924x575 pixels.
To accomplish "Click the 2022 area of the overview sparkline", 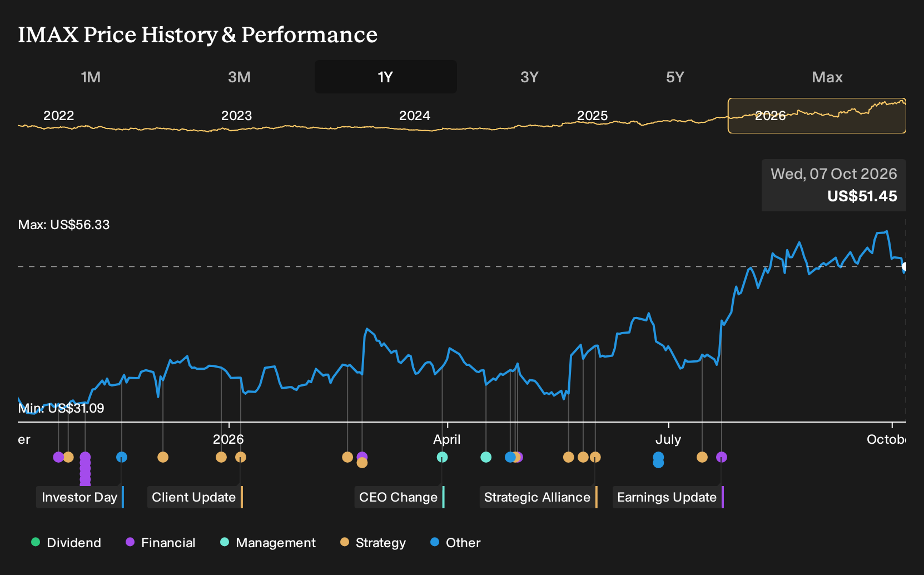I will click(59, 116).
